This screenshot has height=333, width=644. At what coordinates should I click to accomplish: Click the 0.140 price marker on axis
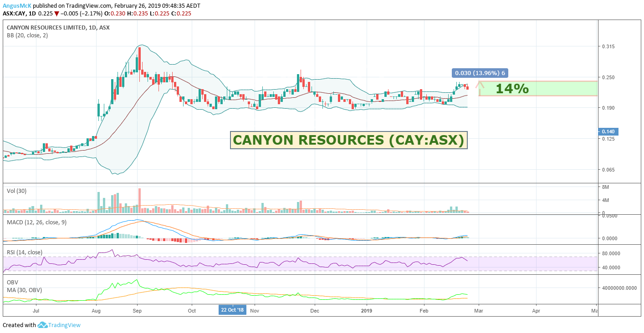pos(608,131)
